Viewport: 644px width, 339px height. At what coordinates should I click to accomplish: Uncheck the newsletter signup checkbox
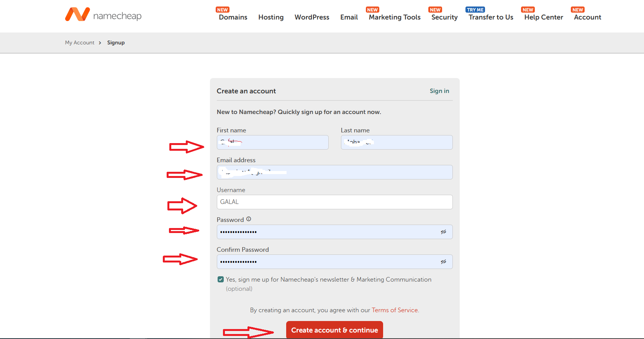(221, 279)
